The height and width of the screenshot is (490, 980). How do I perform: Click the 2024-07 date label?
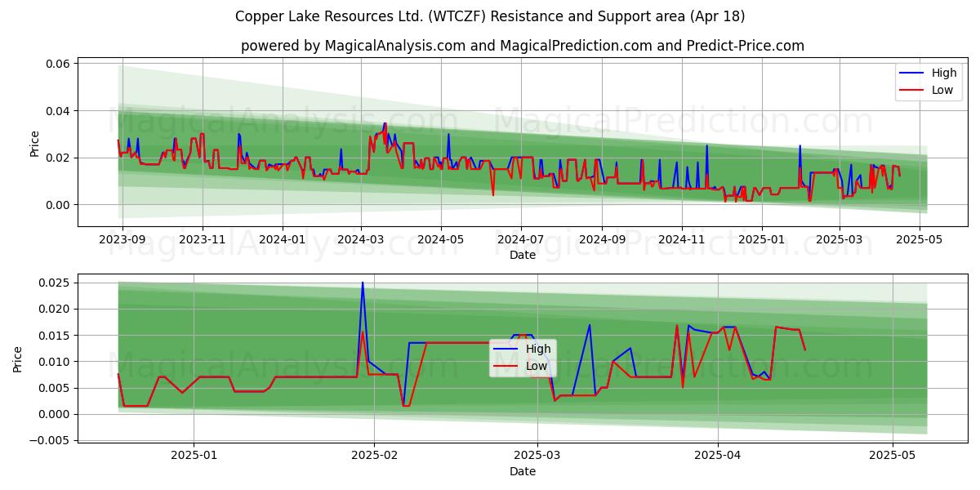click(520, 239)
